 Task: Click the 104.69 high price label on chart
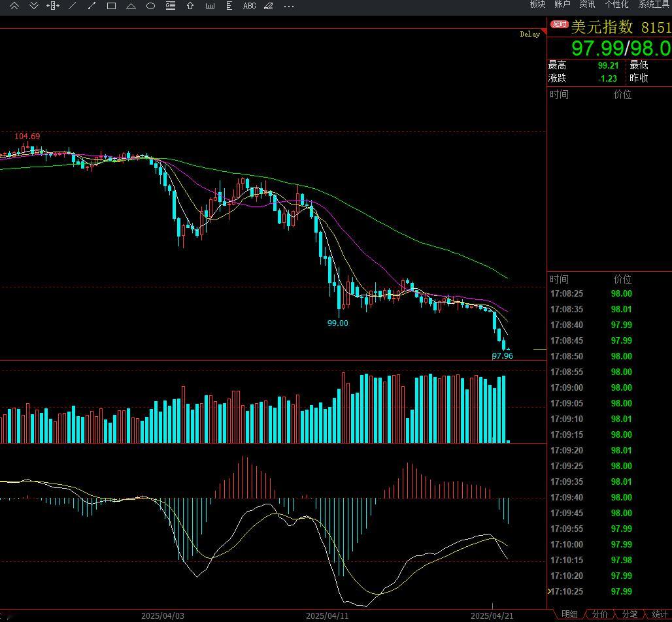click(x=27, y=136)
